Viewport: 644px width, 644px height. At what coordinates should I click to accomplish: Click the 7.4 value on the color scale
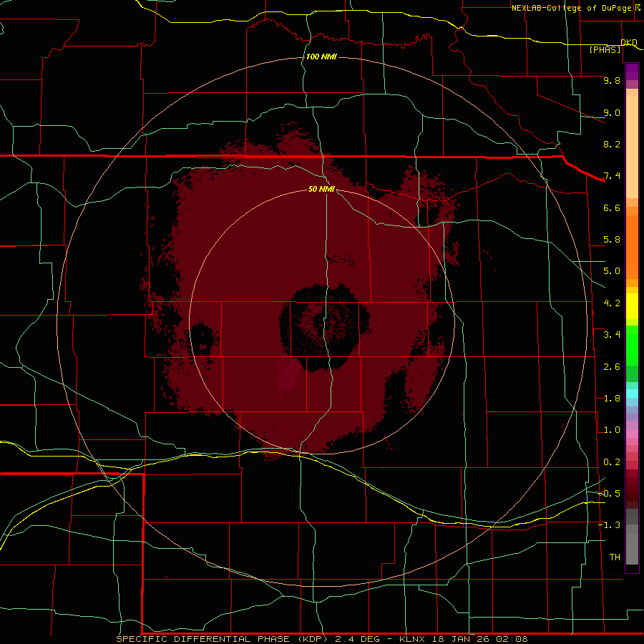(x=612, y=176)
